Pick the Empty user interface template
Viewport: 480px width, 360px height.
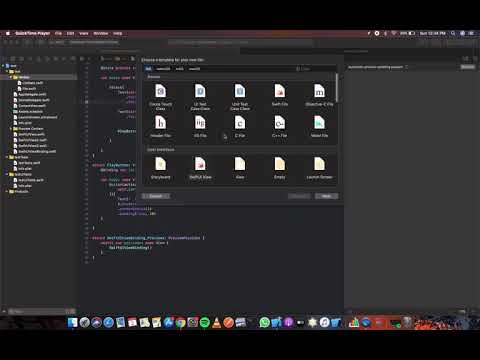click(280, 168)
